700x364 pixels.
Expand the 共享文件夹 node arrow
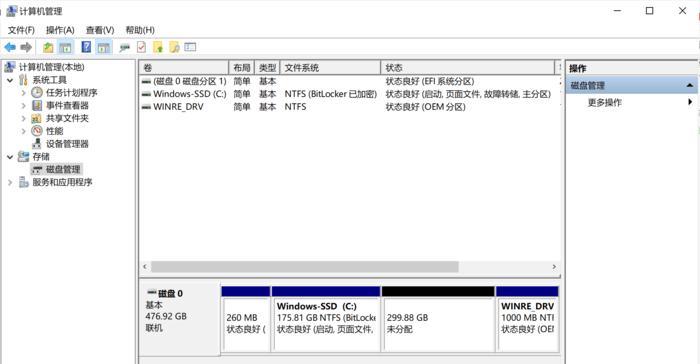pyautogui.click(x=24, y=118)
